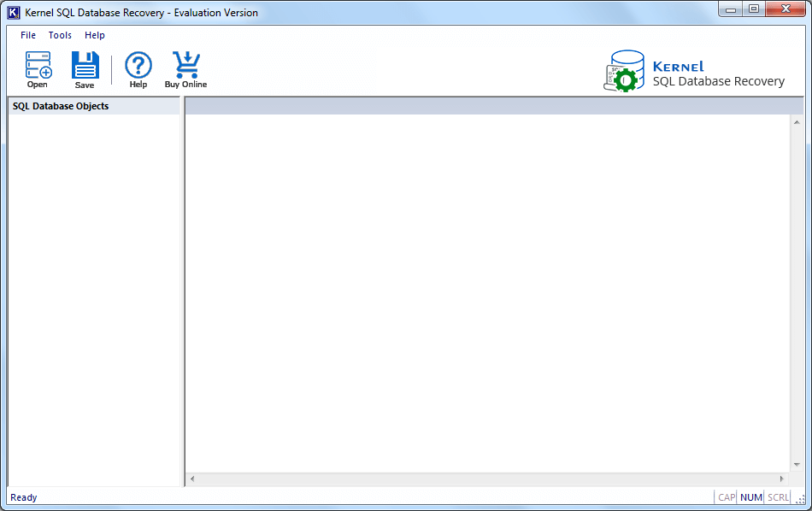This screenshot has width=812, height=511.
Task: Click the window resize grip
Action: tap(800, 500)
